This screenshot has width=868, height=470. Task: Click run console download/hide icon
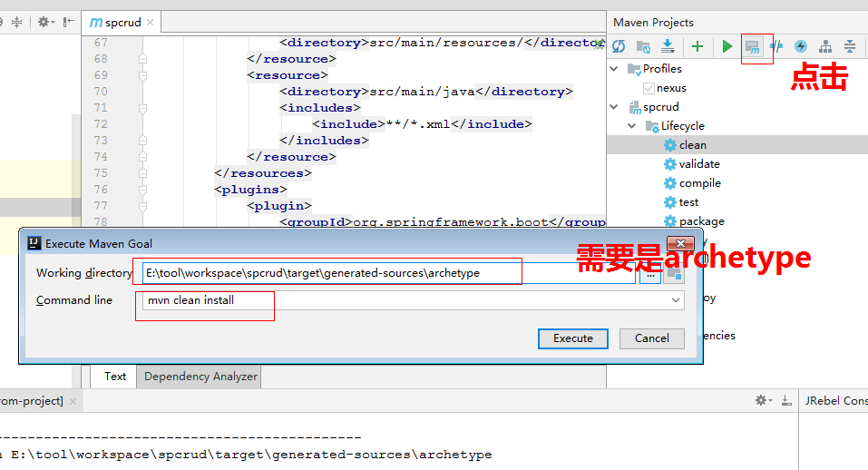pyautogui.click(x=786, y=400)
